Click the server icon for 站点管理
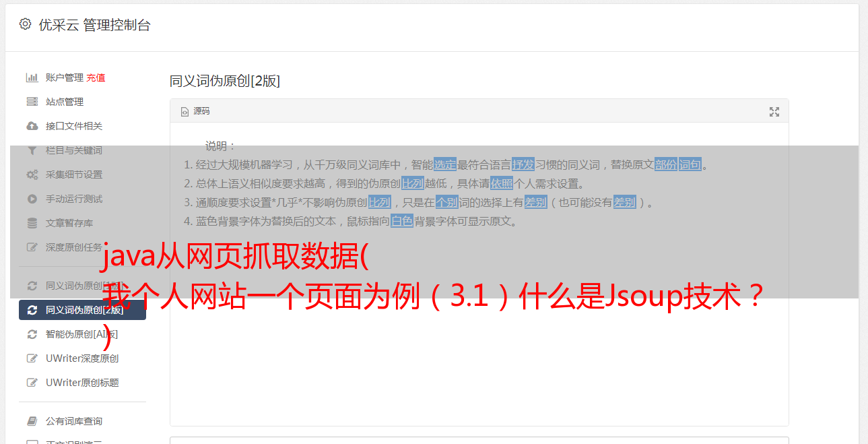This screenshot has width=868, height=444. (32, 102)
